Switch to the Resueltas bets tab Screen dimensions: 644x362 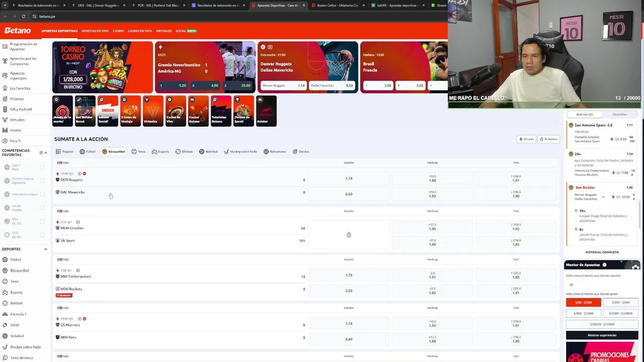point(619,114)
